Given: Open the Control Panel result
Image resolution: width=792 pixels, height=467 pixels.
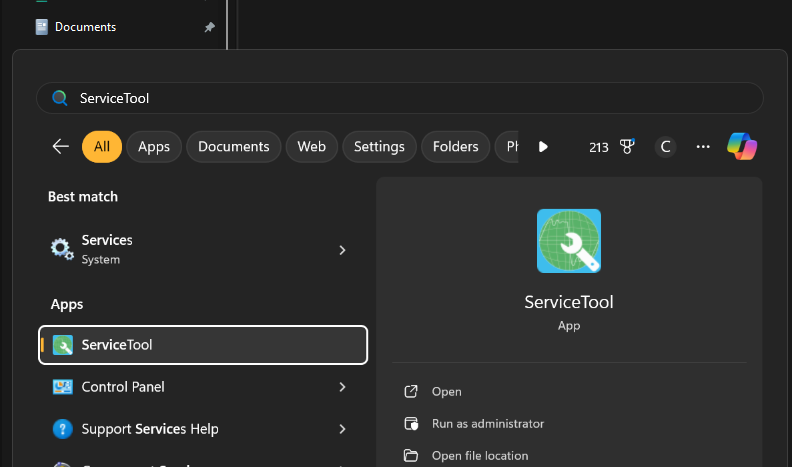Looking at the screenshot, I should [203, 387].
